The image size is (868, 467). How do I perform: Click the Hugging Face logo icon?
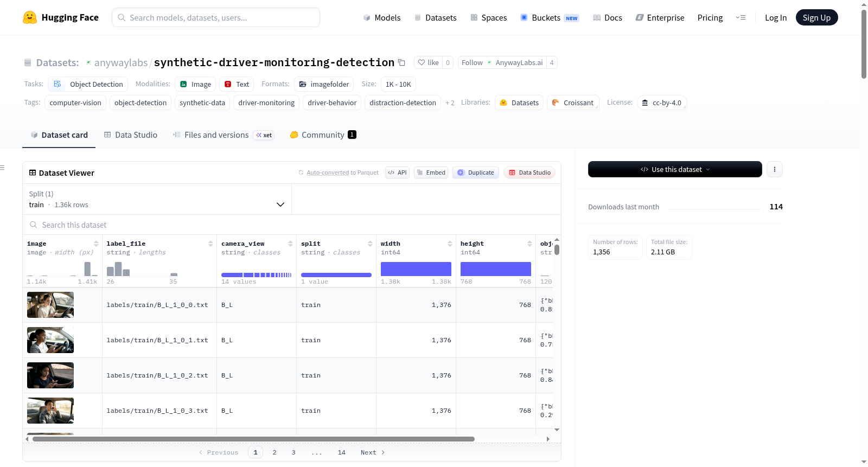pyautogui.click(x=30, y=17)
